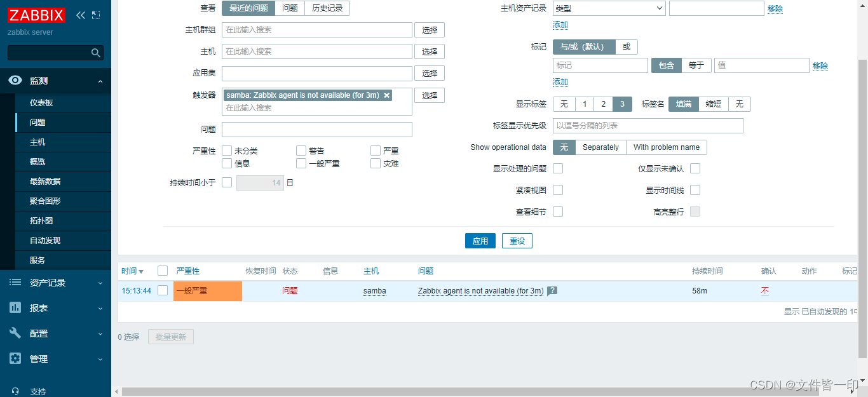Open 聚合图形 in the sidebar
The image size is (868, 397).
45,201
